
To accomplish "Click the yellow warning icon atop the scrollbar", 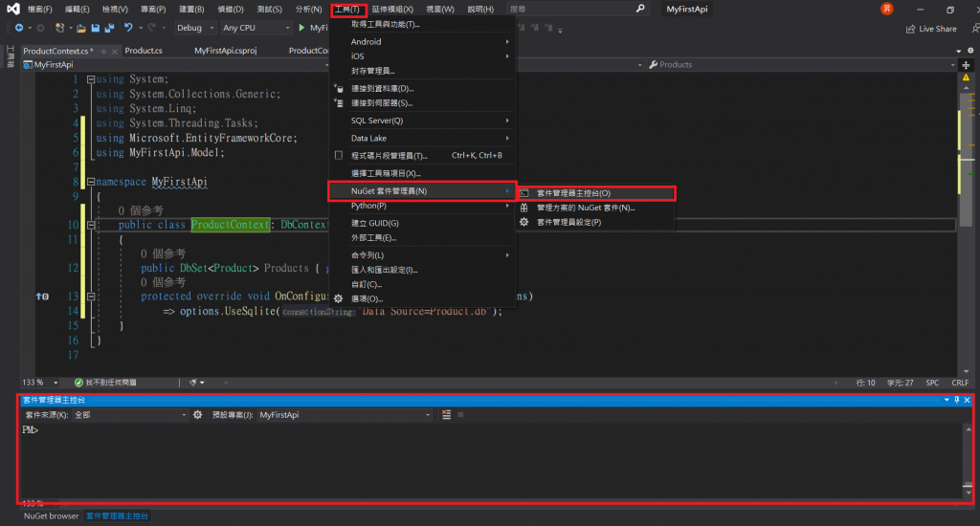I will coord(966,77).
